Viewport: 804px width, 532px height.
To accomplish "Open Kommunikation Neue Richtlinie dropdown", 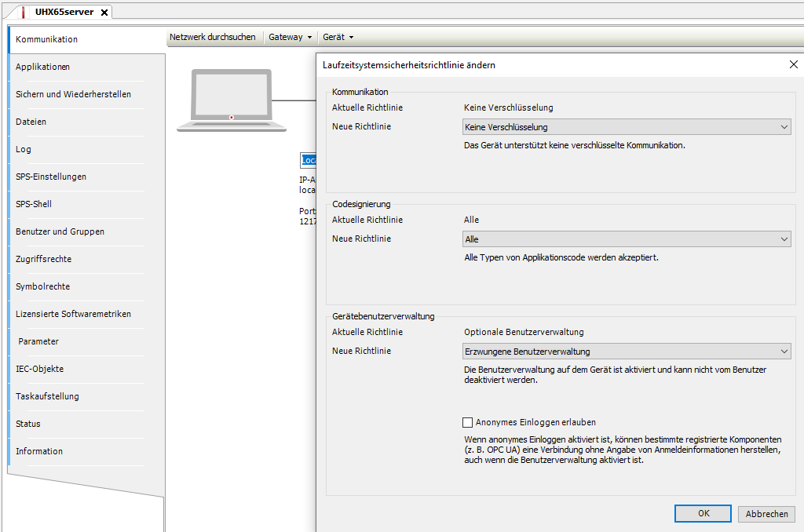I will (626, 127).
